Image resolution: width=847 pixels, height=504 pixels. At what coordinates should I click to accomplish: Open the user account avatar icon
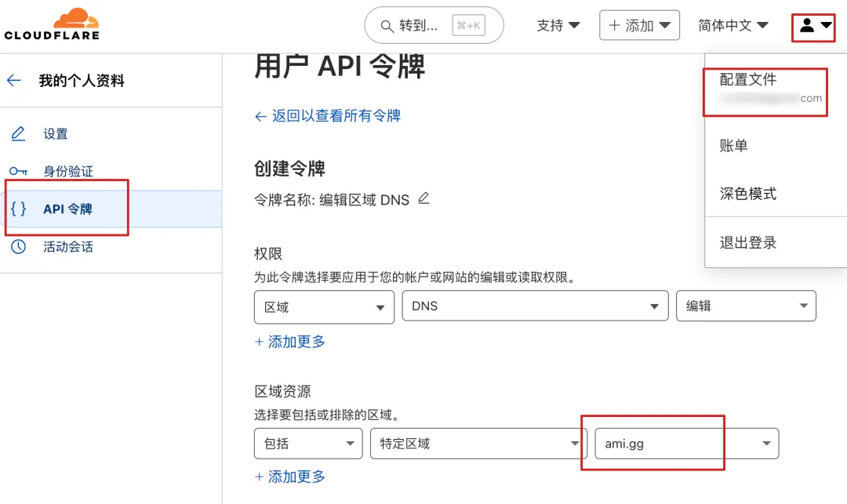click(x=807, y=25)
